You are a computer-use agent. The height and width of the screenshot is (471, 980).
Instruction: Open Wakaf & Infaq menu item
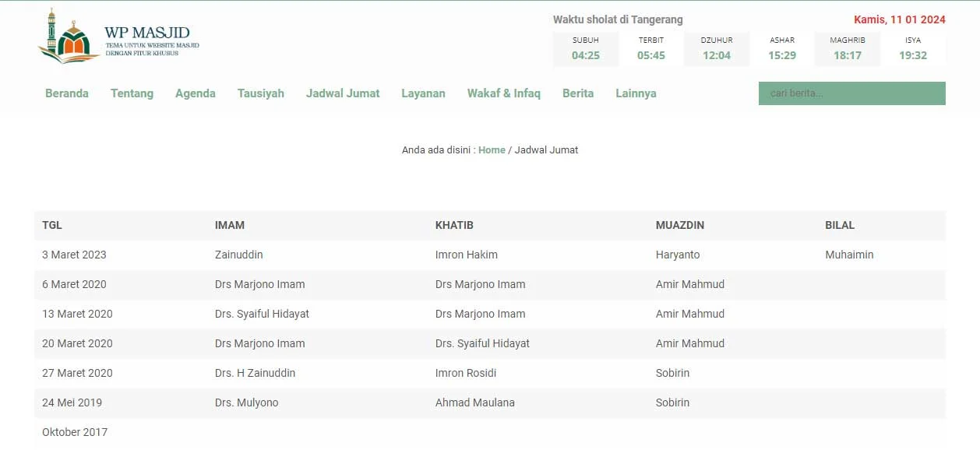pos(504,93)
